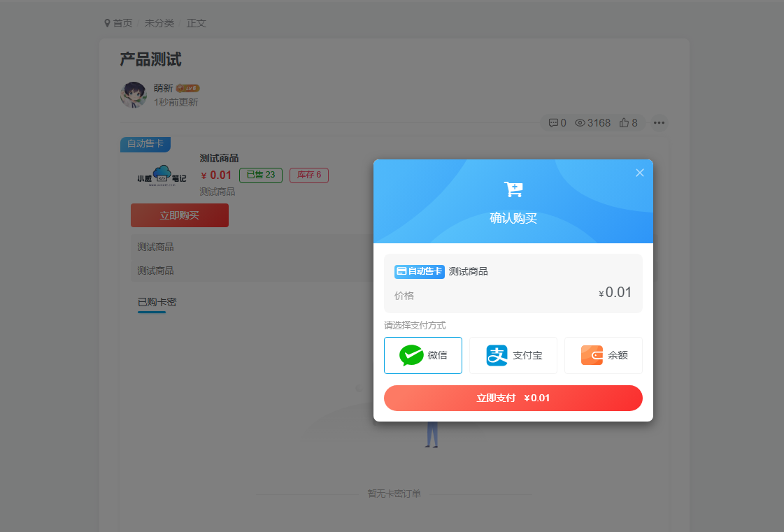Click the blue Alipay logo icon
The width and height of the screenshot is (784, 532).
click(x=497, y=355)
